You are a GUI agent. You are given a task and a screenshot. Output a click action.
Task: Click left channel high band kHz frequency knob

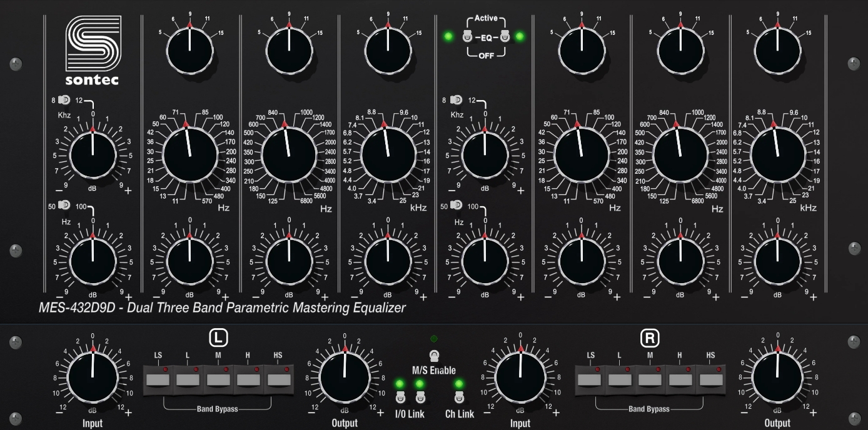388,155
